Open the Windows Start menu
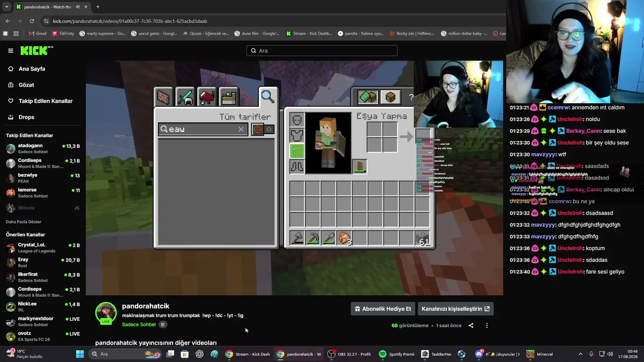 (80, 354)
